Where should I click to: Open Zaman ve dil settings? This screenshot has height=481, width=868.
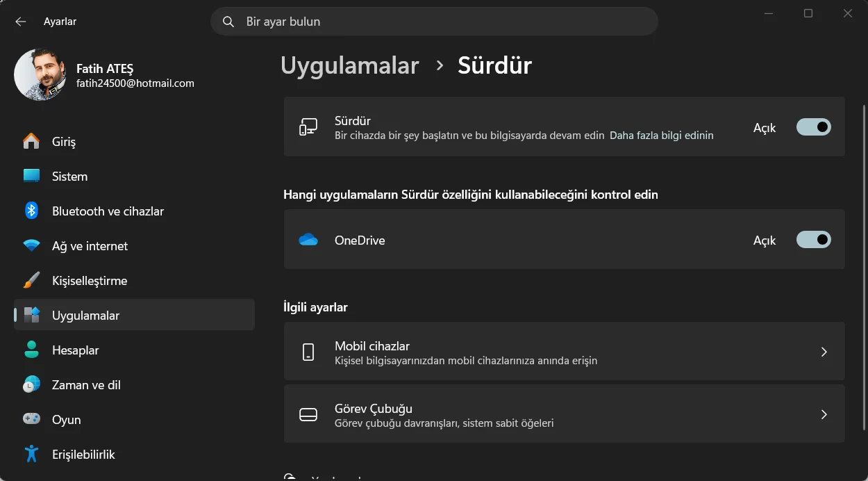pos(134,384)
